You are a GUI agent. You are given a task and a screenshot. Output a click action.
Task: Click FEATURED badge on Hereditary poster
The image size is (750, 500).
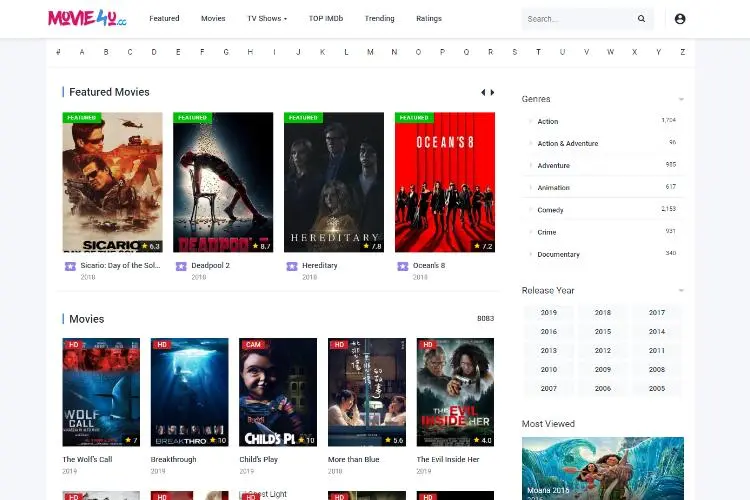point(303,117)
